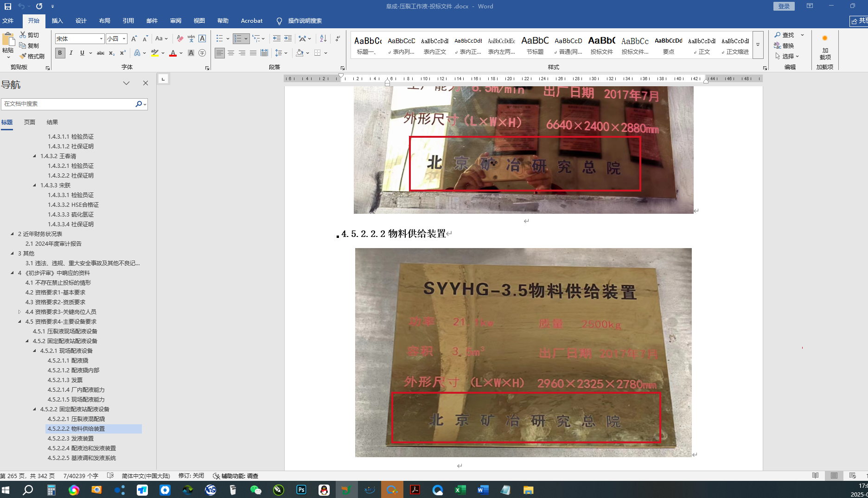This screenshot has width=868, height=498.
Task: Apply distributed alignment
Action: coord(264,53)
